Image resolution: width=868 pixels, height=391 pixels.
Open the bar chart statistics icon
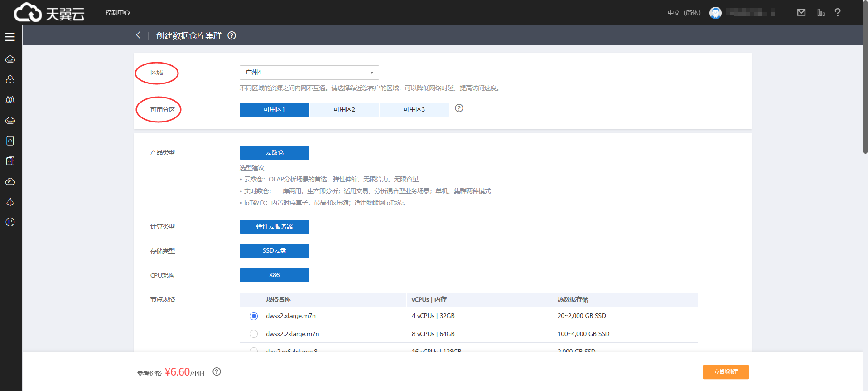tap(821, 12)
